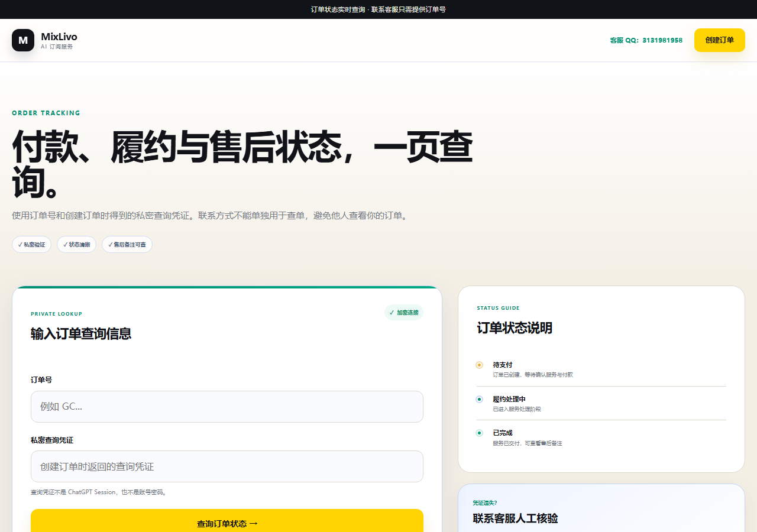Select the 已完成 status text
This screenshot has height=532, width=757.
coord(503,433)
